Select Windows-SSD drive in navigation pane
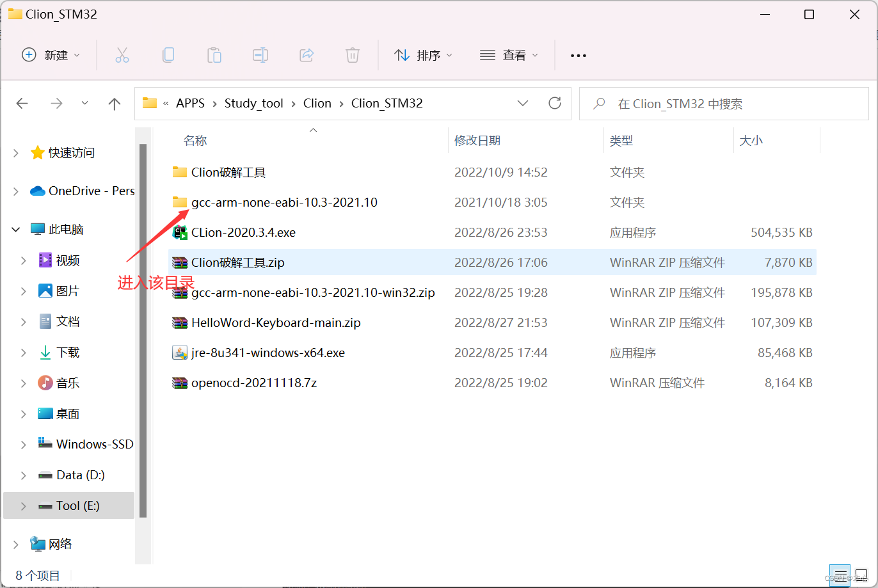This screenshot has height=588, width=878. 86,444
